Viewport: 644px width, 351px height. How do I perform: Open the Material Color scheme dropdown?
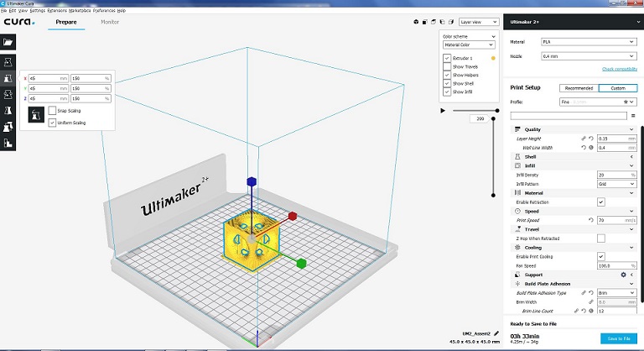coord(469,45)
